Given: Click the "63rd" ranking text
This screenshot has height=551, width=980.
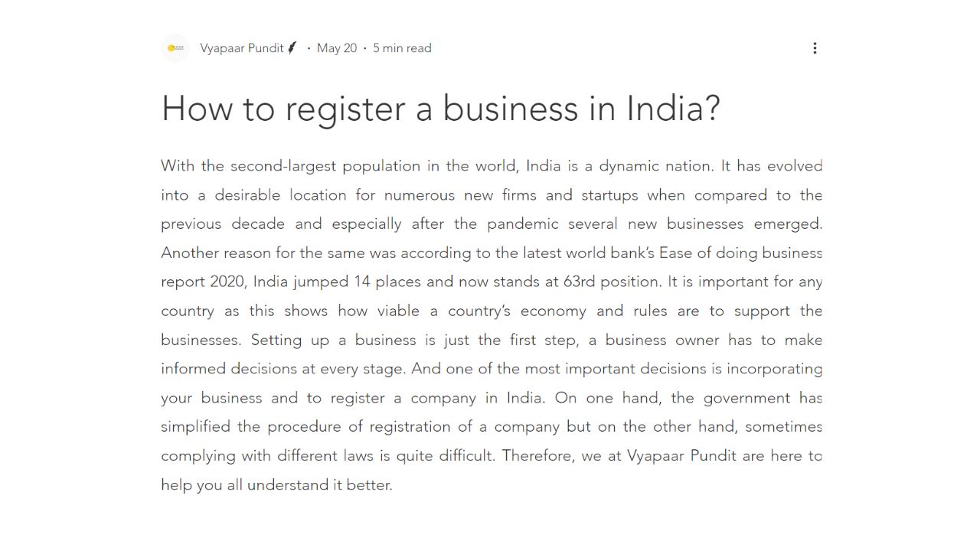Looking at the screenshot, I should pyautogui.click(x=579, y=282).
